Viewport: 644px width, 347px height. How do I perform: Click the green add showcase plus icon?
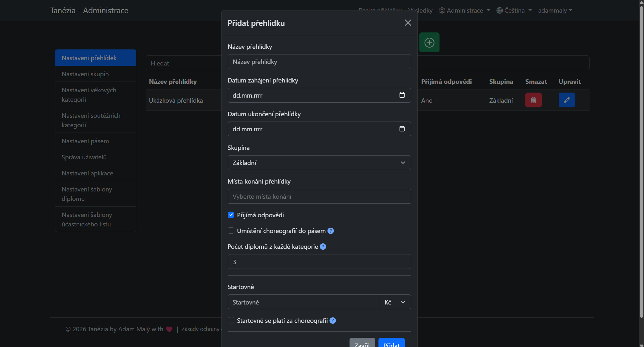tap(429, 43)
